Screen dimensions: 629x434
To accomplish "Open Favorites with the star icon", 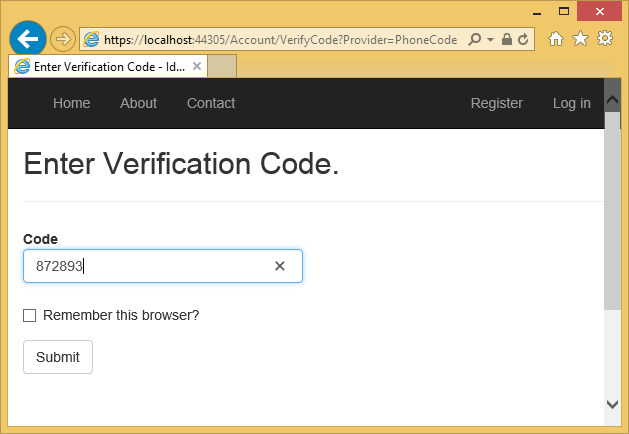I will (x=580, y=38).
